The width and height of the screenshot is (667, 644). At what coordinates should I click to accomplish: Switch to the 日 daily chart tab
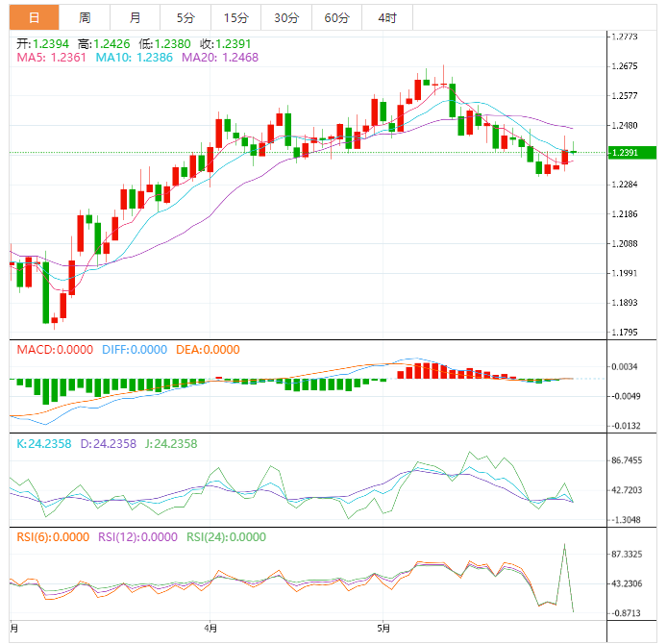click(x=35, y=17)
